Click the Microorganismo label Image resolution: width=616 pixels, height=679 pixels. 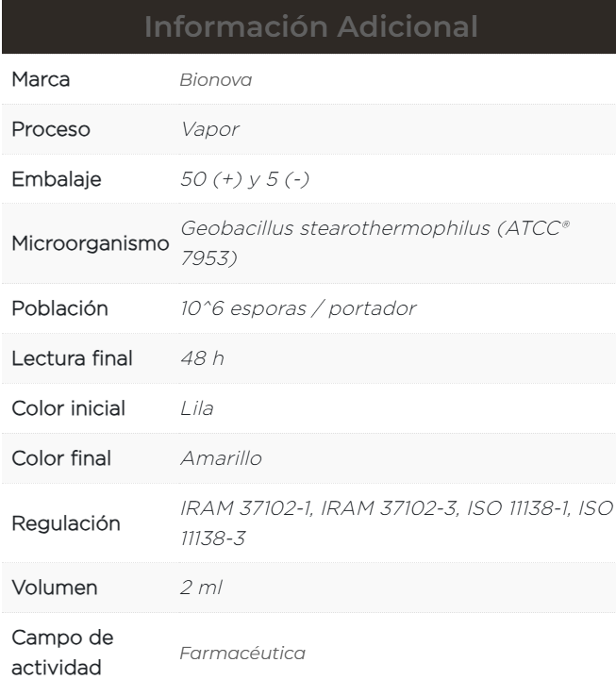coord(90,244)
